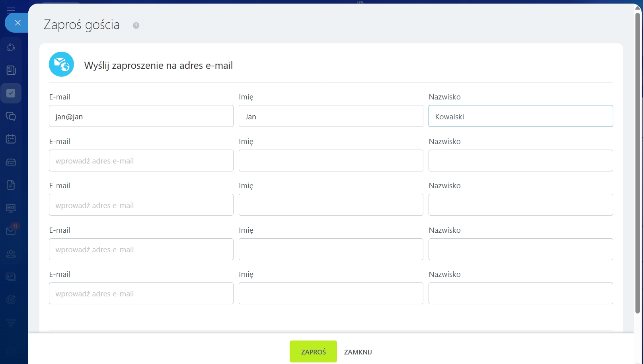Open the mail icon with 11 badge
The width and height of the screenshot is (643, 364).
click(11, 231)
